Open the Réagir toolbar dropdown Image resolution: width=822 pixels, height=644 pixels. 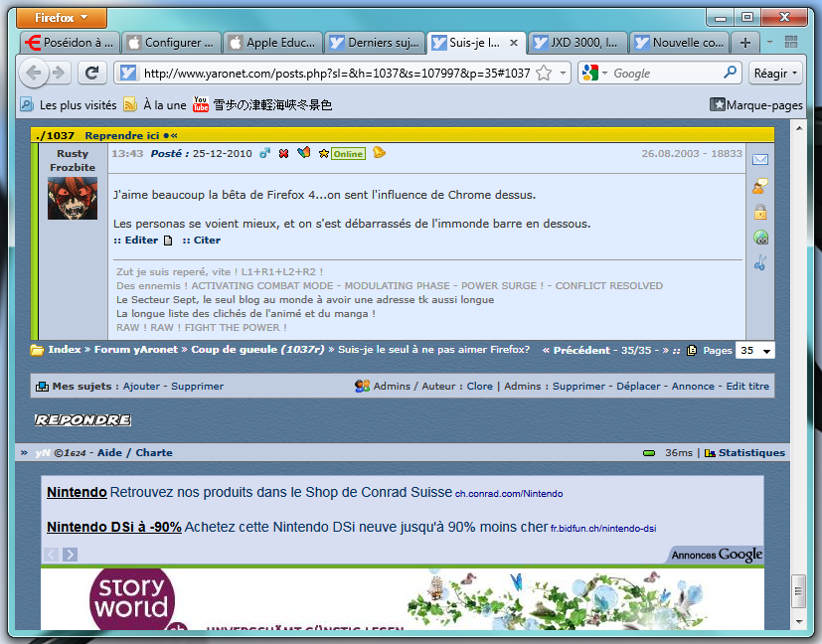pyautogui.click(x=776, y=73)
